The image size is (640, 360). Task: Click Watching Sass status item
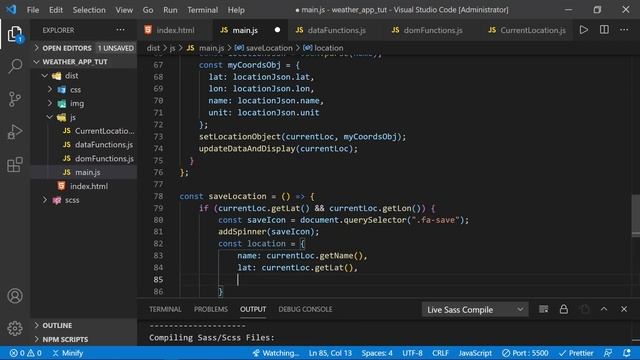(x=276, y=353)
